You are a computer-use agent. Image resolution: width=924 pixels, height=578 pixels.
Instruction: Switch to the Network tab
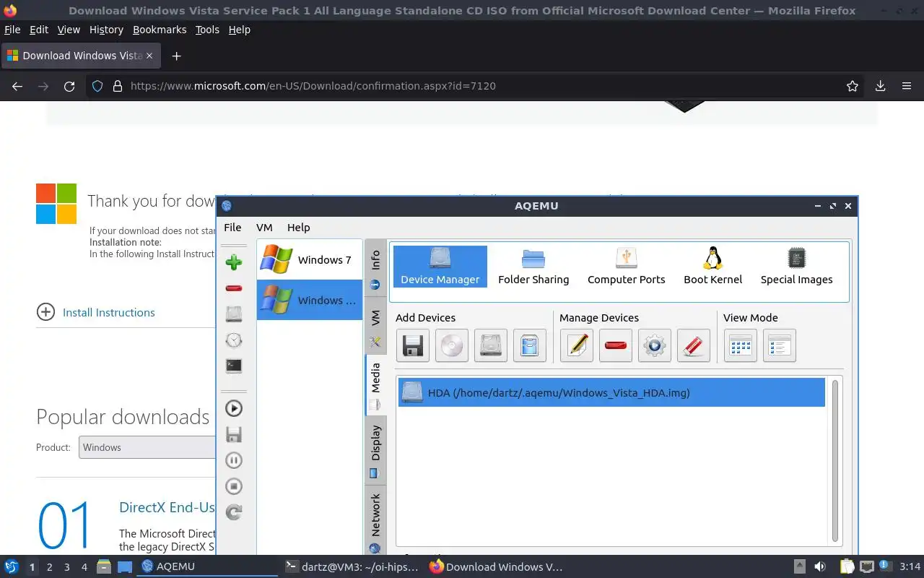coord(375,522)
